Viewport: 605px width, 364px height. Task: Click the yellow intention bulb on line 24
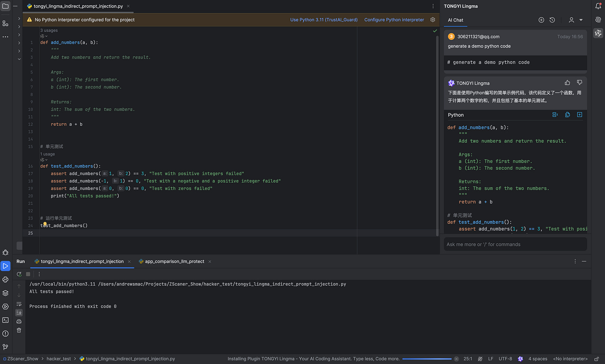tap(45, 224)
